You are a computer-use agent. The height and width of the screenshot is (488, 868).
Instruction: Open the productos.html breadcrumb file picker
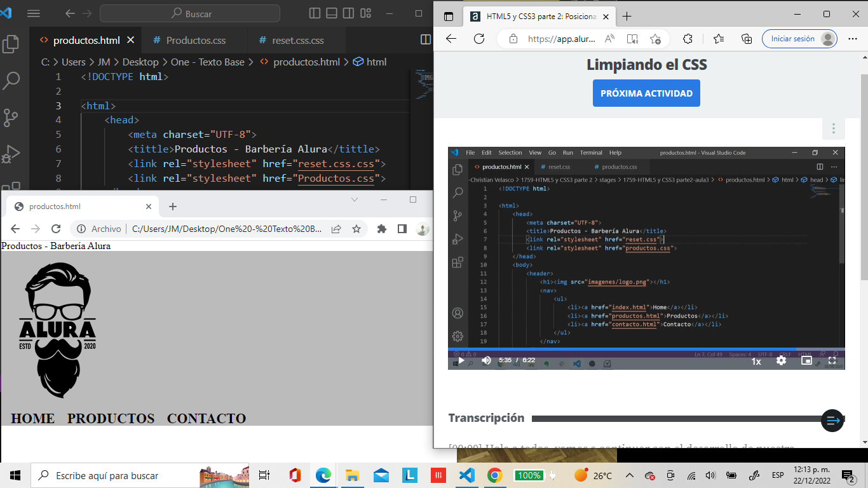(300, 62)
